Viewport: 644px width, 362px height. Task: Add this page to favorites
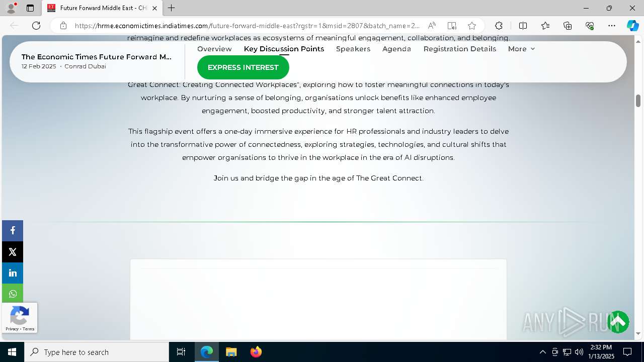click(x=472, y=26)
